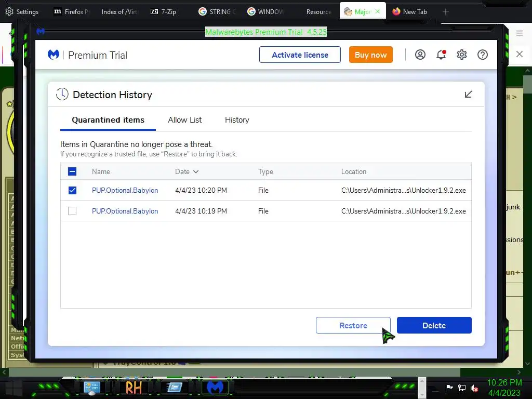532x399 pixels.
Task: Click the taskbar clock 10:26 PM
Action: (504, 382)
